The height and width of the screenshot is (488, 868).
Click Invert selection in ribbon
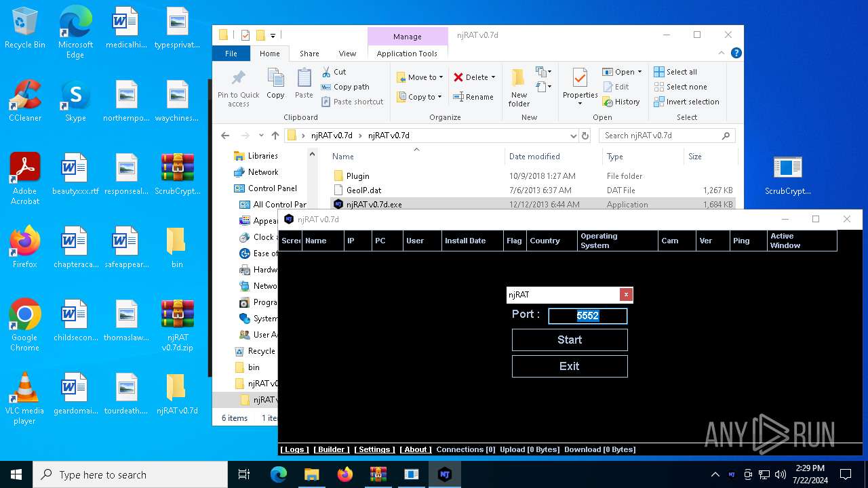(x=686, y=102)
